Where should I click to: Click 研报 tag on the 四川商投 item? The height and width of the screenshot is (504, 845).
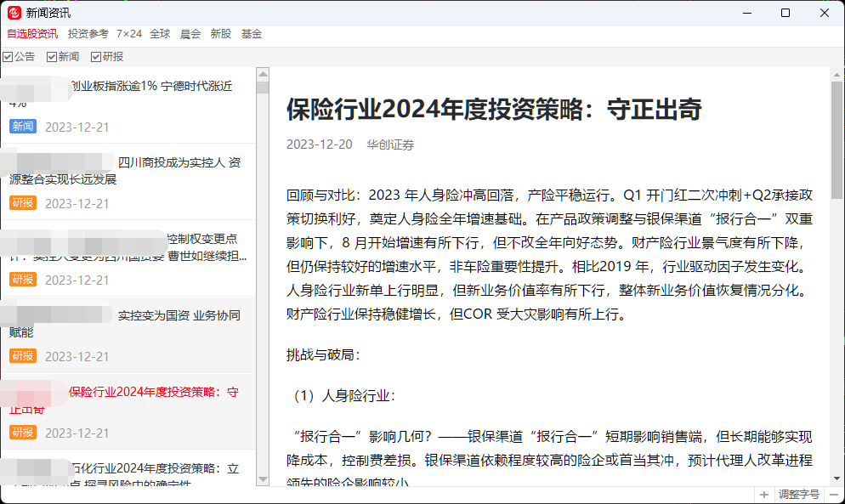click(x=23, y=203)
